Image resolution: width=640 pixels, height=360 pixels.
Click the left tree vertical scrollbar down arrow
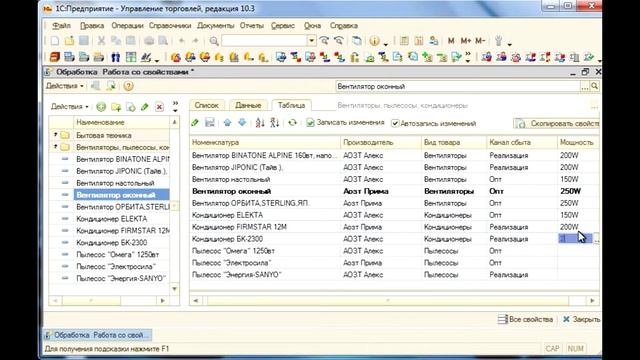coord(175,289)
